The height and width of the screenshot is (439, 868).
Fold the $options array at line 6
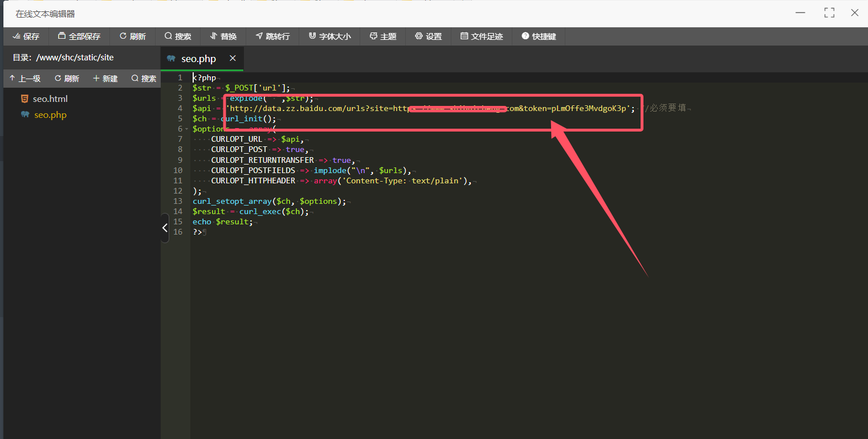click(x=187, y=129)
